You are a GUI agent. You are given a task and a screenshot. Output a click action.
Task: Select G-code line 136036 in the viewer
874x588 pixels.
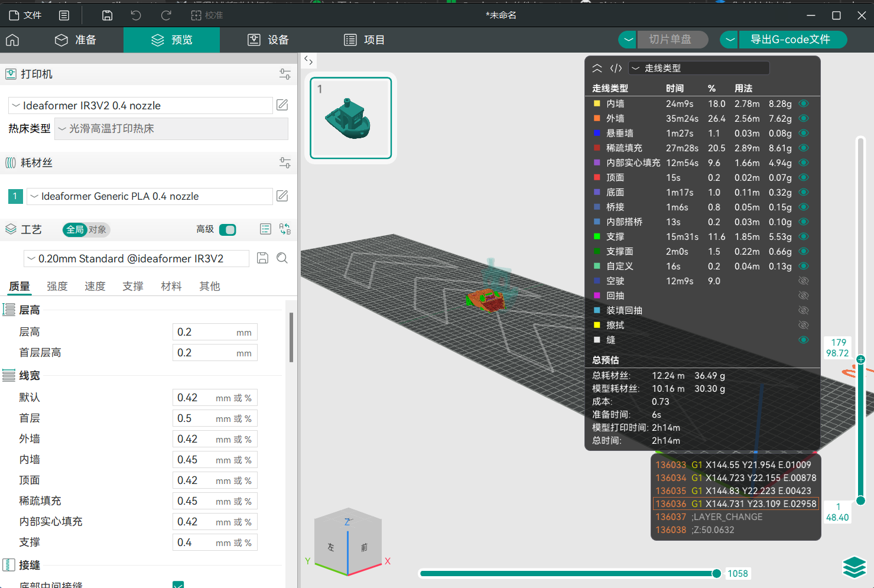point(736,503)
